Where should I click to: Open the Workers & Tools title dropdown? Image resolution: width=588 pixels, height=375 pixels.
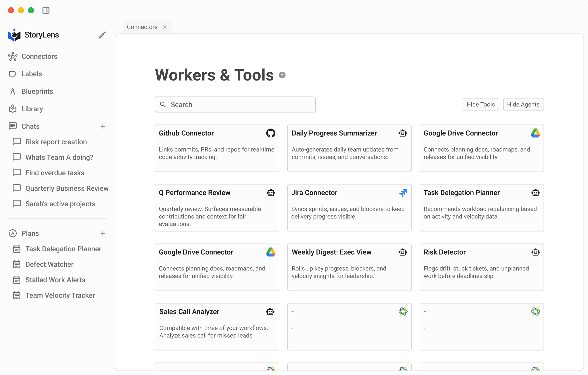click(x=282, y=75)
